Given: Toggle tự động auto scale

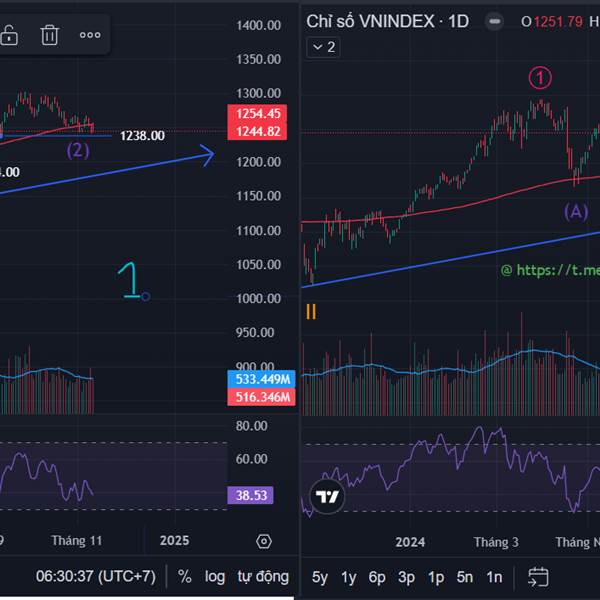Looking at the screenshot, I should [263, 576].
